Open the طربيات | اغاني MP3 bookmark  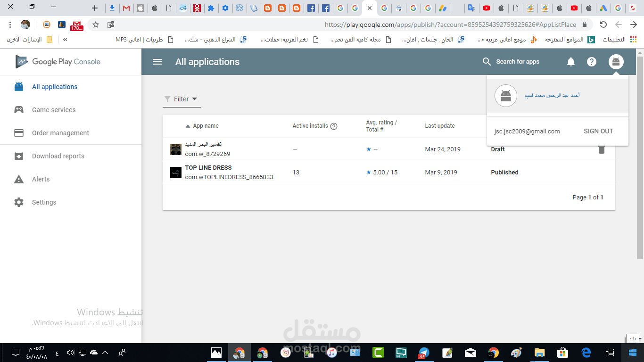pos(144,40)
